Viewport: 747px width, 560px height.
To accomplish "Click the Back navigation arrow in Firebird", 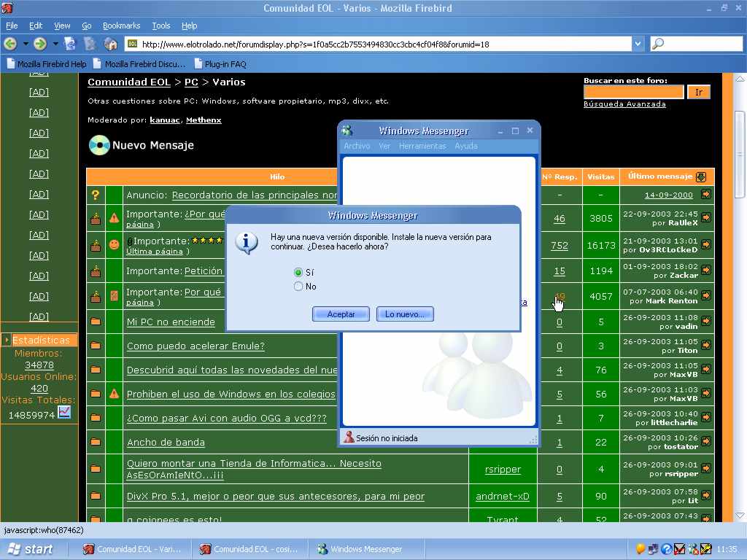I will coord(10,44).
